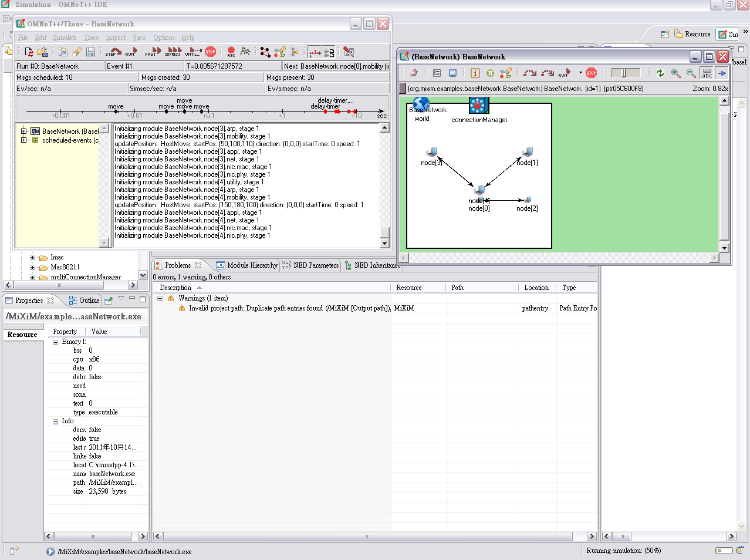
Task: Toggle the blue arrow button in BaseNetwork toolbar
Action: [x=722, y=73]
